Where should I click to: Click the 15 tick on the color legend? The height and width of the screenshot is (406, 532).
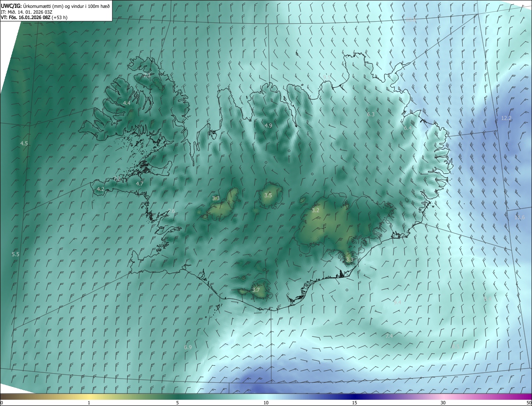(355, 403)
